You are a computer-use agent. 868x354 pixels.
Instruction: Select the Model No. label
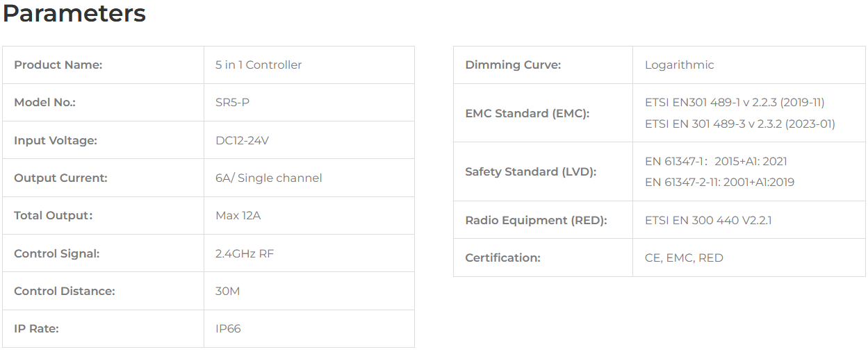44,103
